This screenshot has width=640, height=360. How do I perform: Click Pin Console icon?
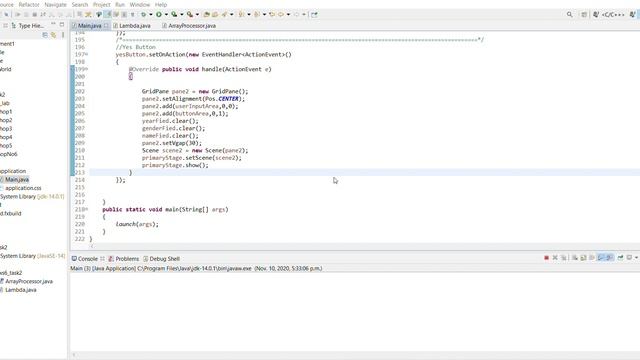point(620,258)
